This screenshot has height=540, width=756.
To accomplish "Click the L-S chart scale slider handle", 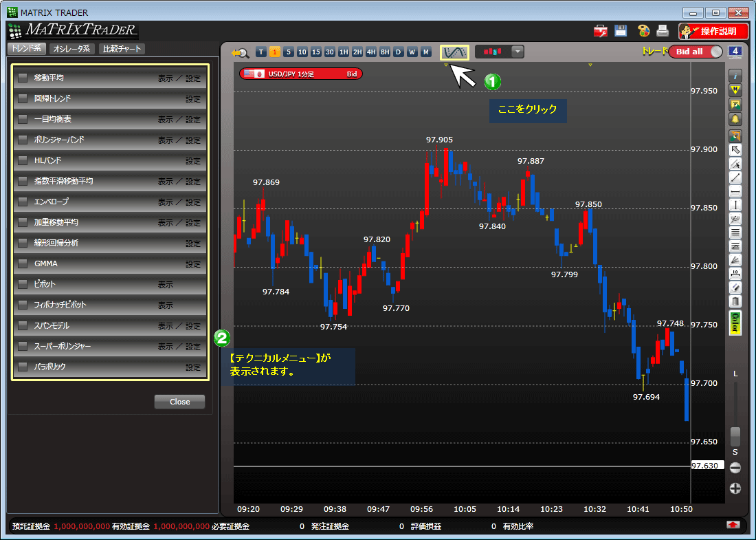I will coord(735,436).
